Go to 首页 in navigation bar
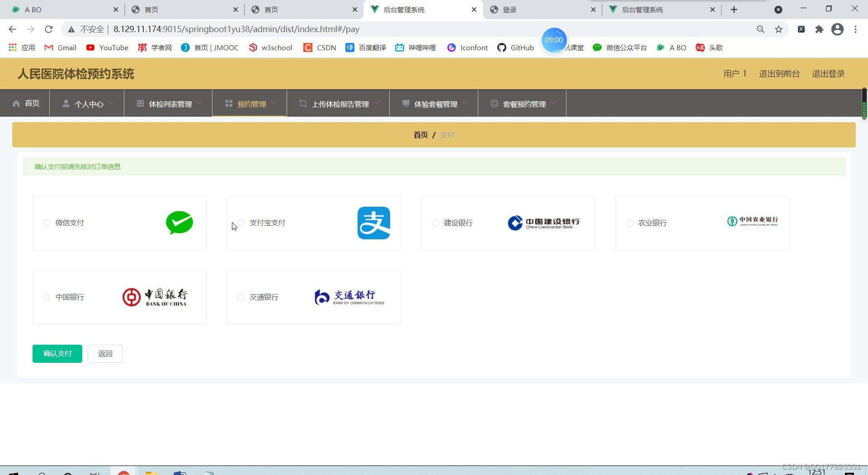The image size is (868, 475). [26, 104]
